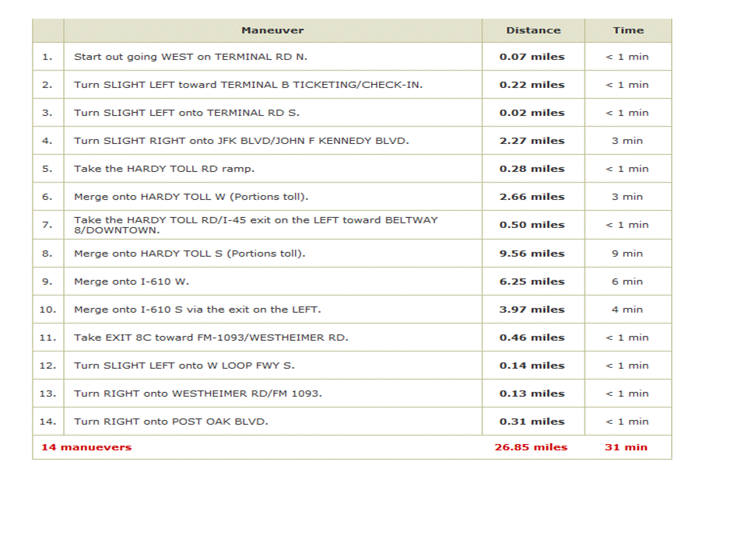Select the I-610 S exit on LEFT step
The image size is (747, 560).
pyautogui.click(x=197, y=310)
